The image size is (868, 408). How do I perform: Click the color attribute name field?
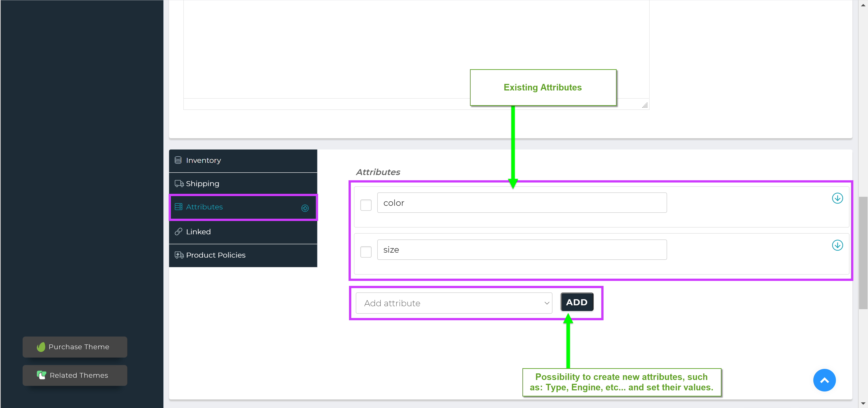522,203
